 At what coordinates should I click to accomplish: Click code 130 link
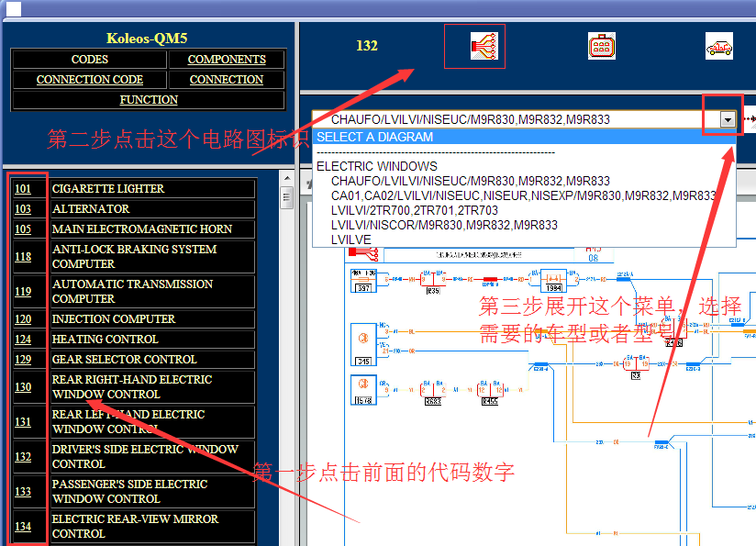click(23, 387)
